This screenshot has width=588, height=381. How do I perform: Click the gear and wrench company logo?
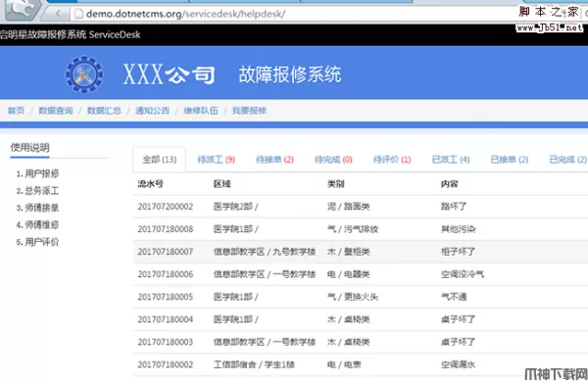84,74
